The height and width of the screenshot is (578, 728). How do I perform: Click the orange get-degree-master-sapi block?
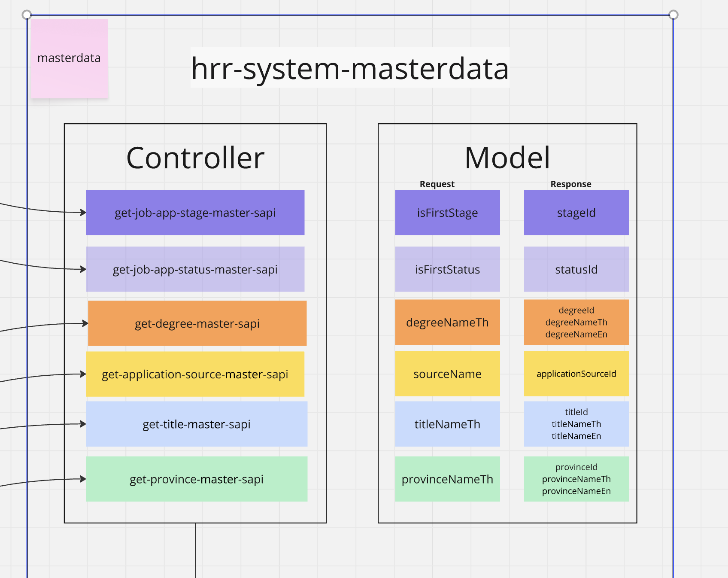197,323
